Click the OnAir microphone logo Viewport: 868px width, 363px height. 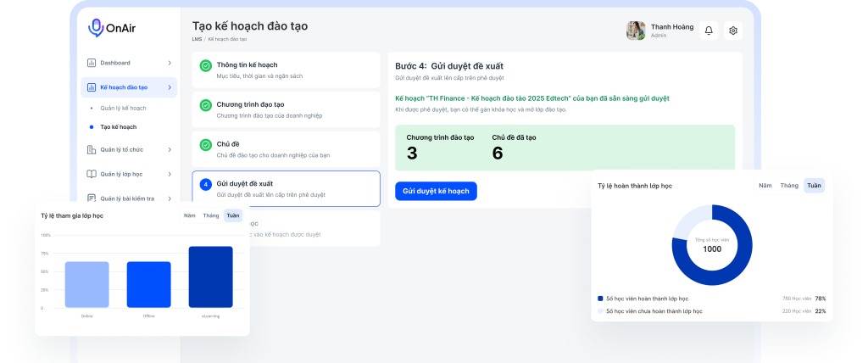tap(96, 29)
